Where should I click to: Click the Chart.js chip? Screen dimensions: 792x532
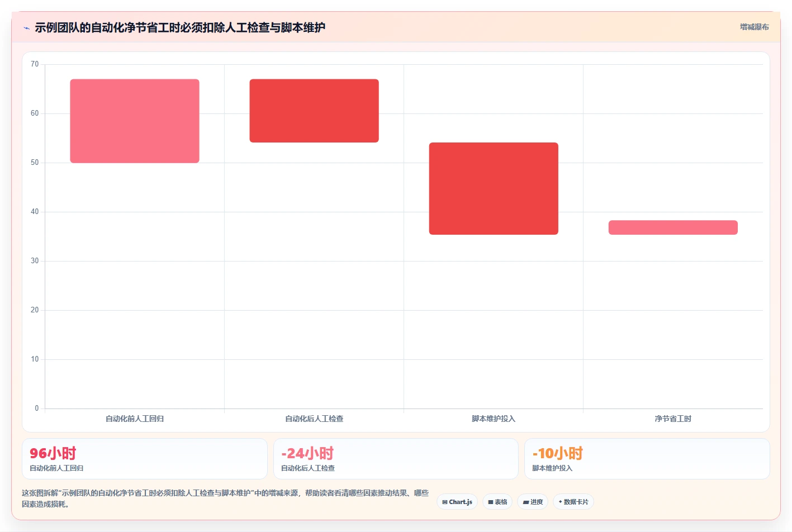point(457,502)
